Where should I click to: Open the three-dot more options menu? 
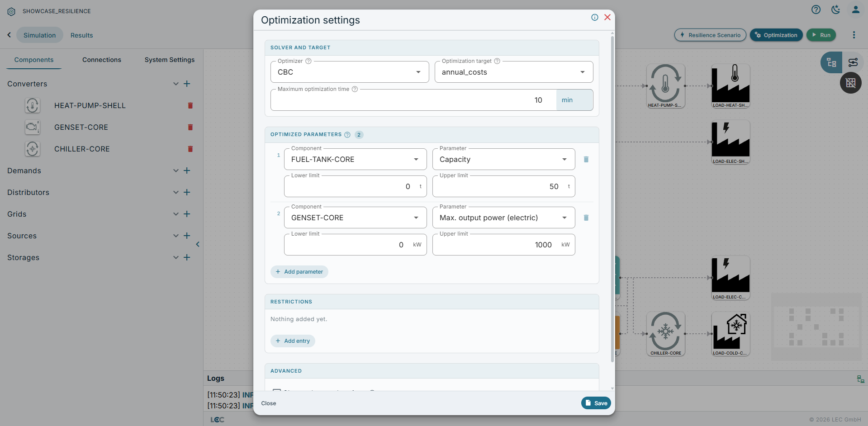(x=854, y=35)
